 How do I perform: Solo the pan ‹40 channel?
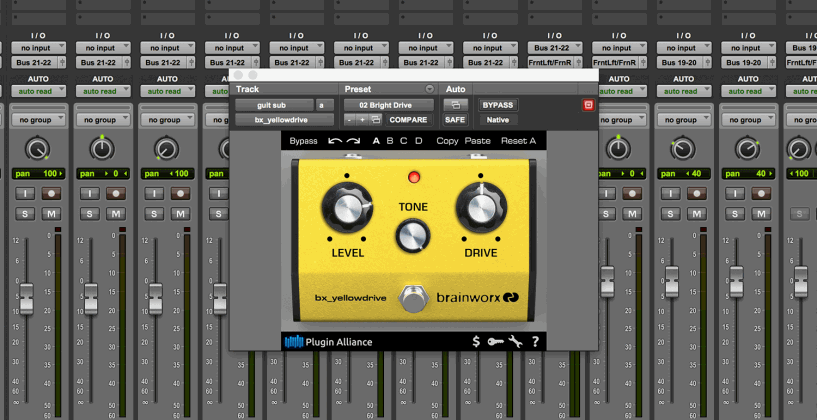point(671,214)
